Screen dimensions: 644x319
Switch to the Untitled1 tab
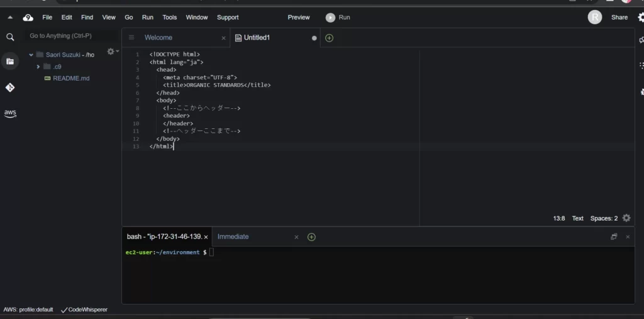point(257,37)
